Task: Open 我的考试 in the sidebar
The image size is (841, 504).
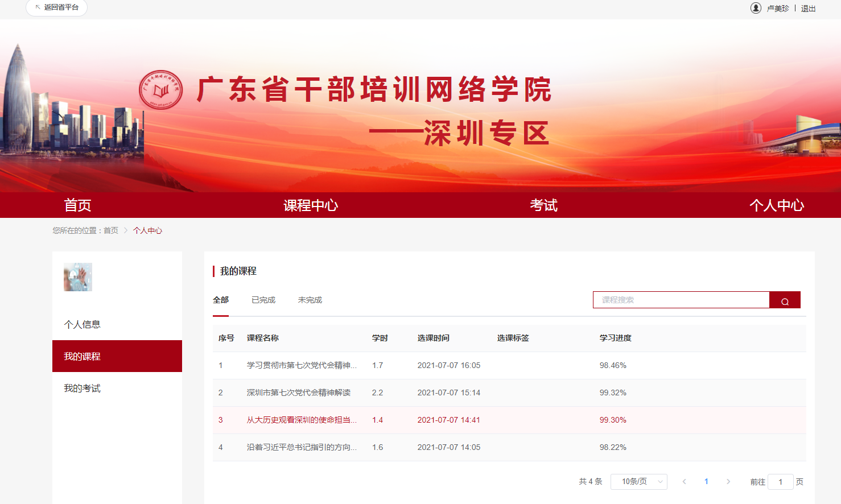Action: [83, 388]
